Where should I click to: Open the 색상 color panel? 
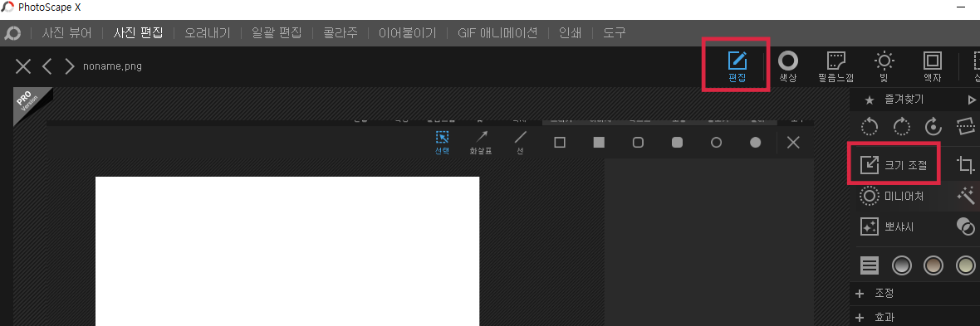tap(787, 67)
